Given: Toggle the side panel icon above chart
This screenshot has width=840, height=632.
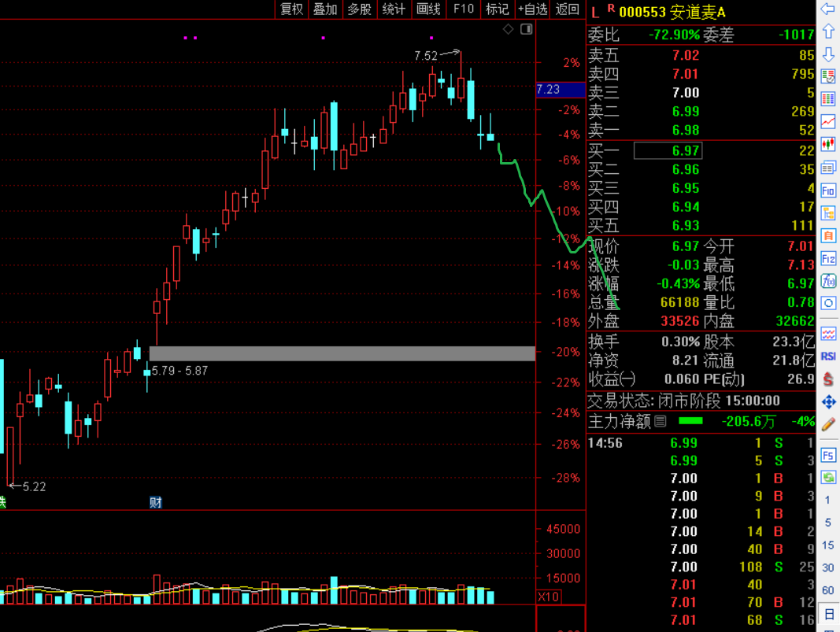Looking at the screenshot, I should (x=527, y=29).
